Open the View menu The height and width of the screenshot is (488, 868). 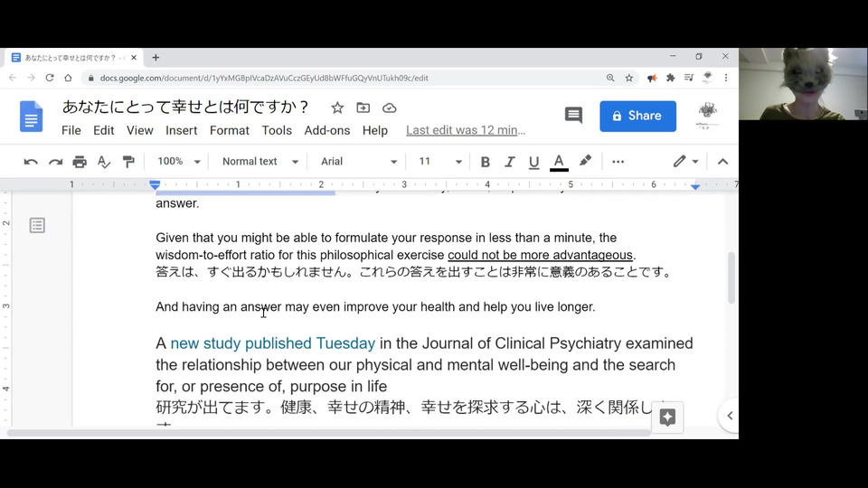139,130
